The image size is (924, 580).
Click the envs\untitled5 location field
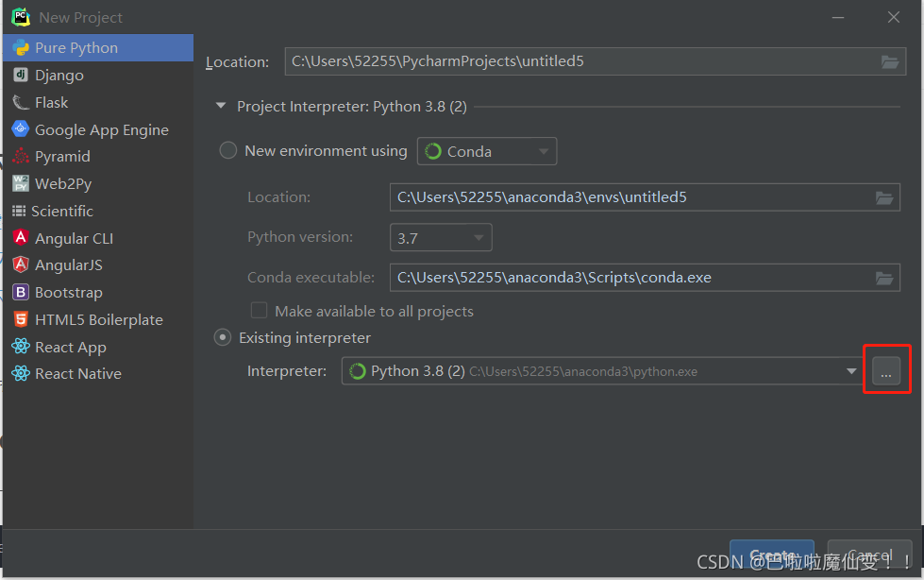click(x=645, y=197)
